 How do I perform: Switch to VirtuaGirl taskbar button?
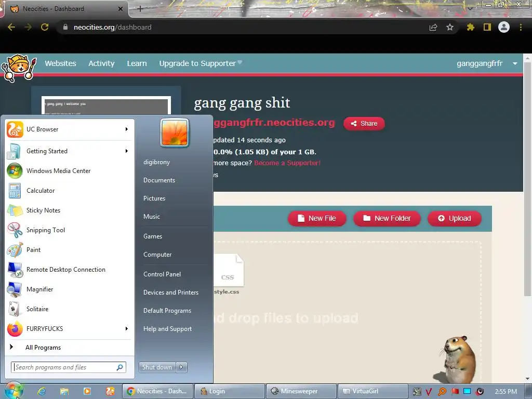click(x=373, y=391)
